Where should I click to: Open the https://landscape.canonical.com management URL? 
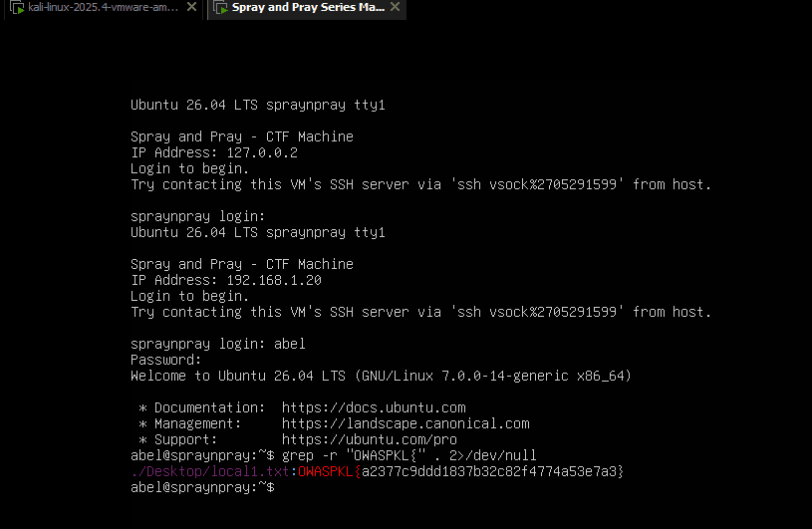[x=406, y=424]
